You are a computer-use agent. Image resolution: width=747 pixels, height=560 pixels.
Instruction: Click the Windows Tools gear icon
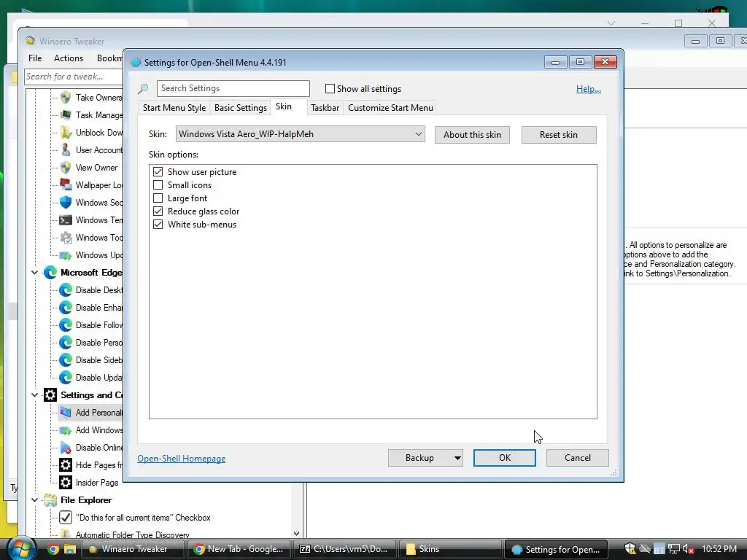click(x=66, y=238)
